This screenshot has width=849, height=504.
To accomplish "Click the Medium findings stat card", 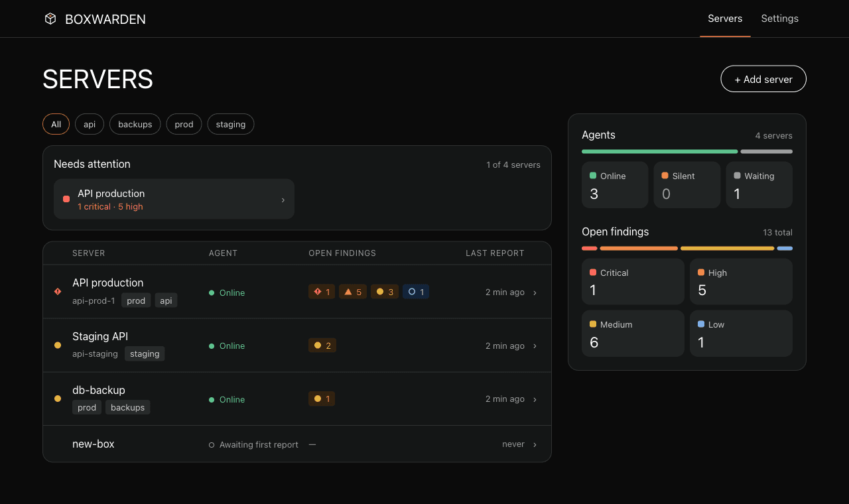I will [633, 334].
